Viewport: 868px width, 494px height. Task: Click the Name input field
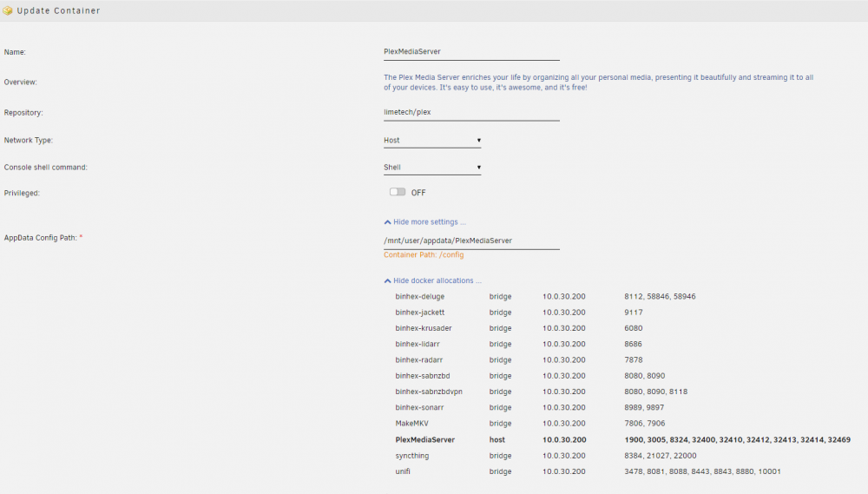[471, 52]
